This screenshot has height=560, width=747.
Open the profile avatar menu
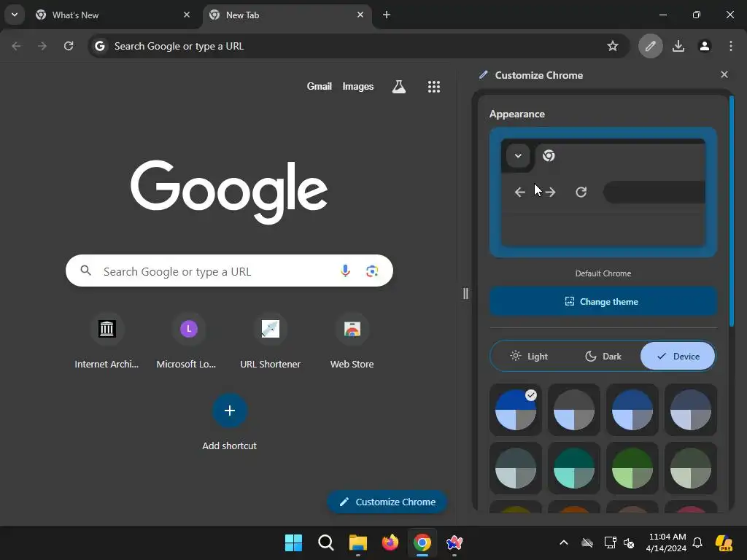click(705, 46)
